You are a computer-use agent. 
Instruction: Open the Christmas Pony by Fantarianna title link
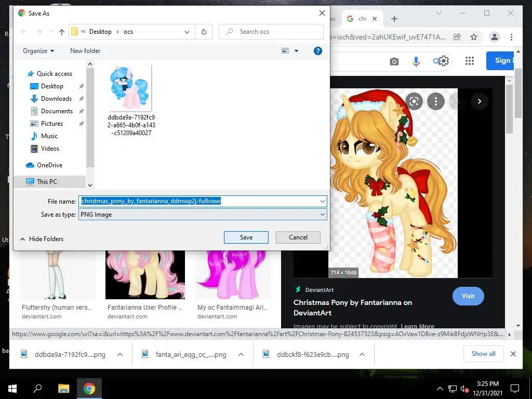click(353, 308)
